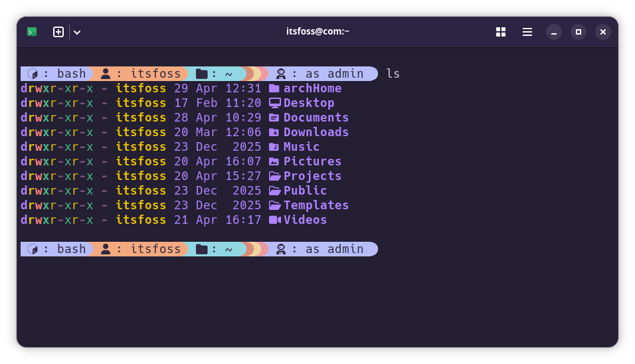Viewport: 635px width, 364px height.
Task: Minimize the terminal window
Action: click(554, 32)
